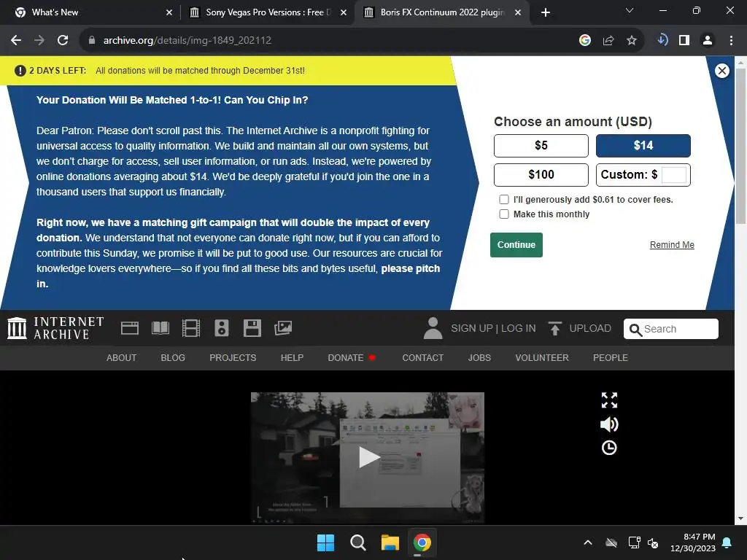Image resolution: width=747 pixels, height=560 pixels.
Task: Open File Explorer from taskbar
Action: [390, 542]
